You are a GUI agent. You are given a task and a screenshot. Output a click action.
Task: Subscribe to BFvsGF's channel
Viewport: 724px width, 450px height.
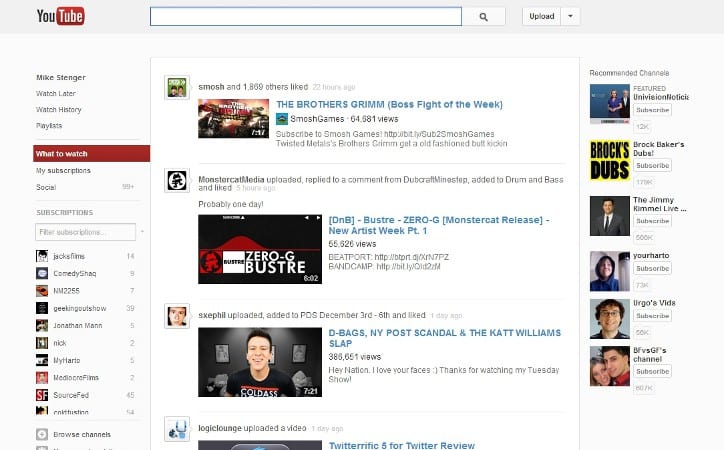tap(652, 371)
